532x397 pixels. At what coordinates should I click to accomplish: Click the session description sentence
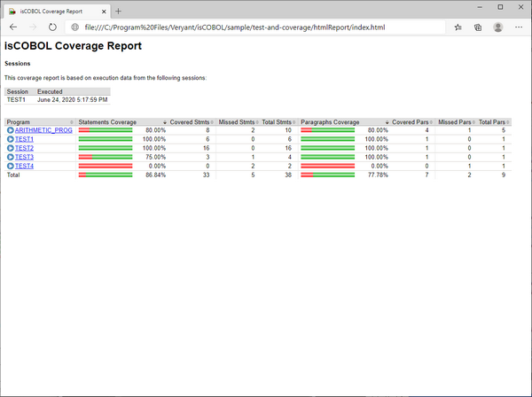(x=106, y=78)
